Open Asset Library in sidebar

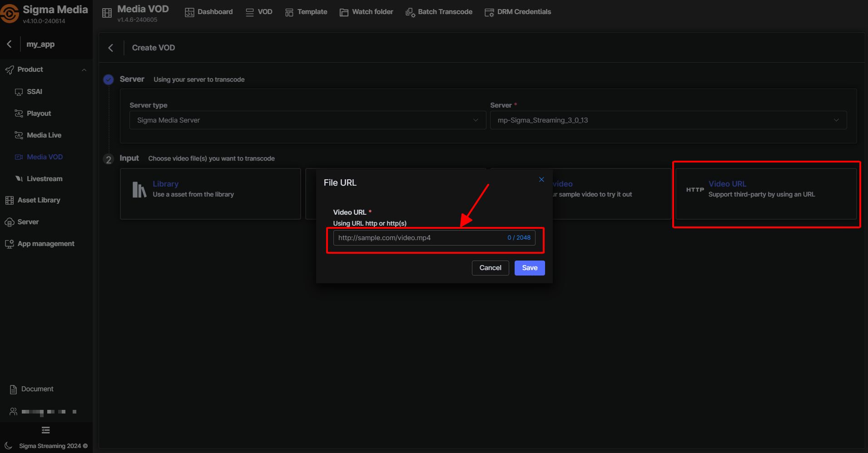click(39, 200)
